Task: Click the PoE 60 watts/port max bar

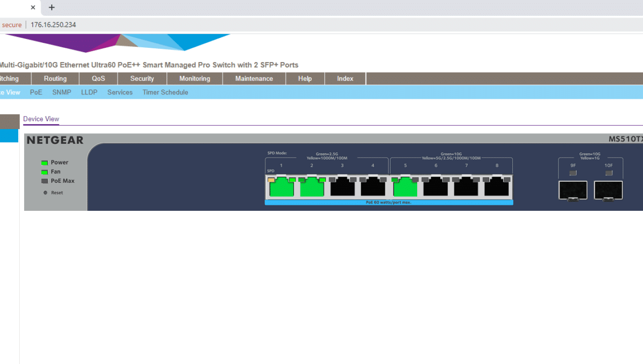Action: 389,202
